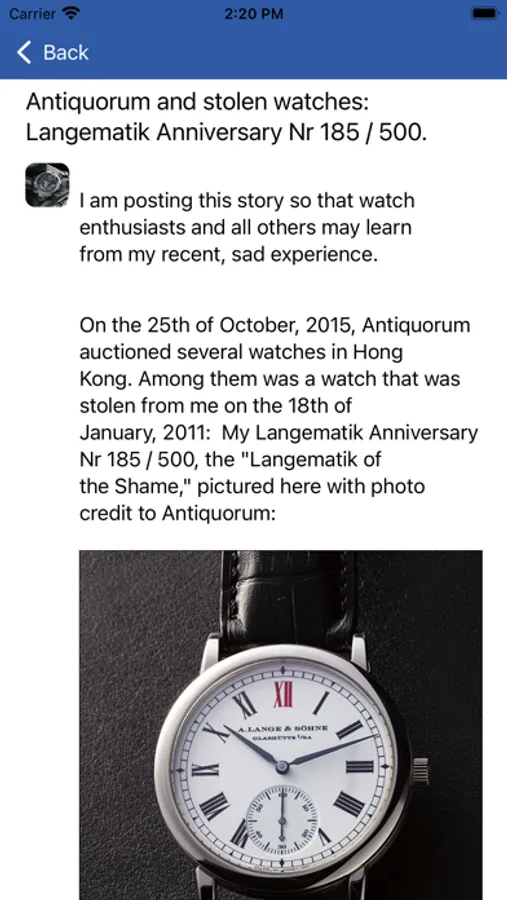Tap the article title about Antiquorum

227,118
